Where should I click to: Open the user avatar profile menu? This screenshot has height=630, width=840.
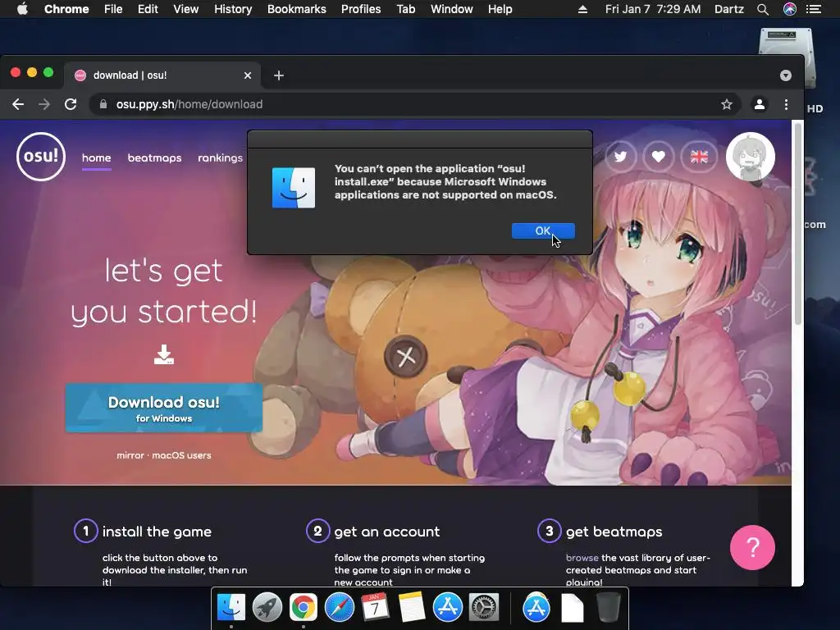click(750, 157)
